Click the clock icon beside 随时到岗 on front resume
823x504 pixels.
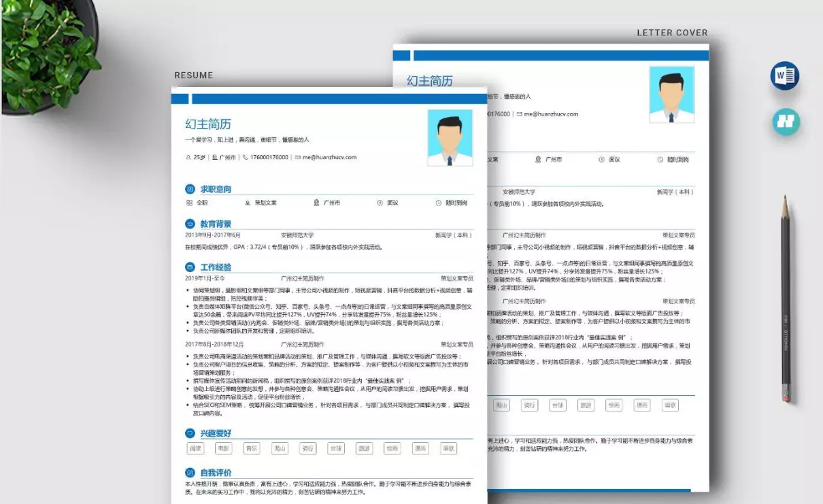coord(439,203)
